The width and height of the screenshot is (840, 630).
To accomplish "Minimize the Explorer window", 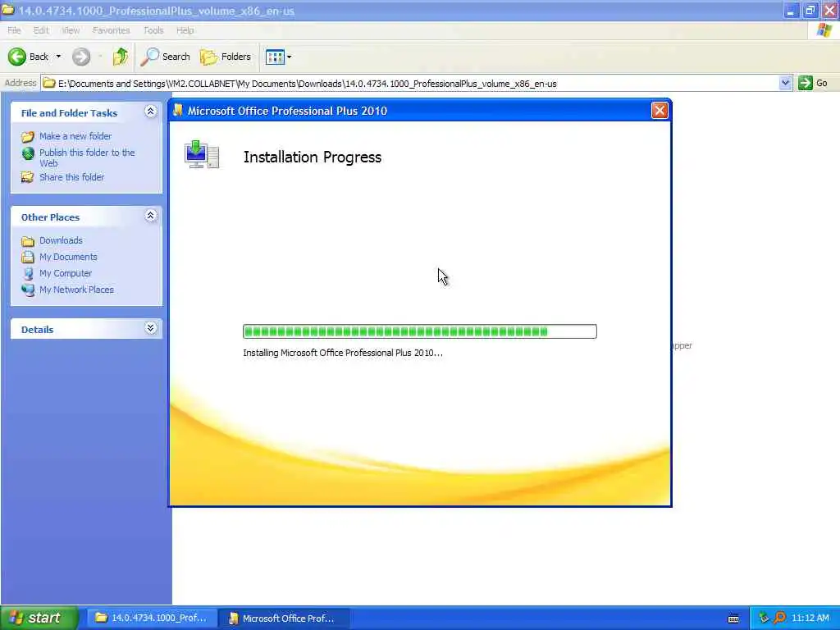I will click(x=791, y=11).
